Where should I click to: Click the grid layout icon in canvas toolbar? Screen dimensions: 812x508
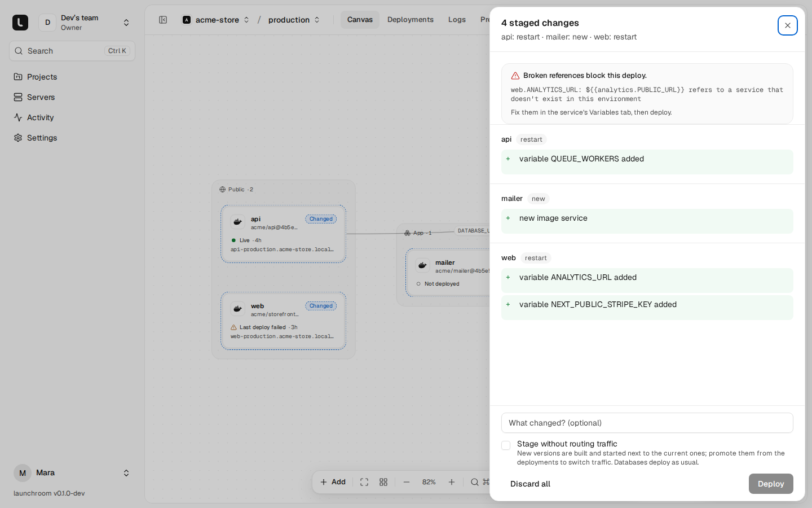(x=383, y=482)
